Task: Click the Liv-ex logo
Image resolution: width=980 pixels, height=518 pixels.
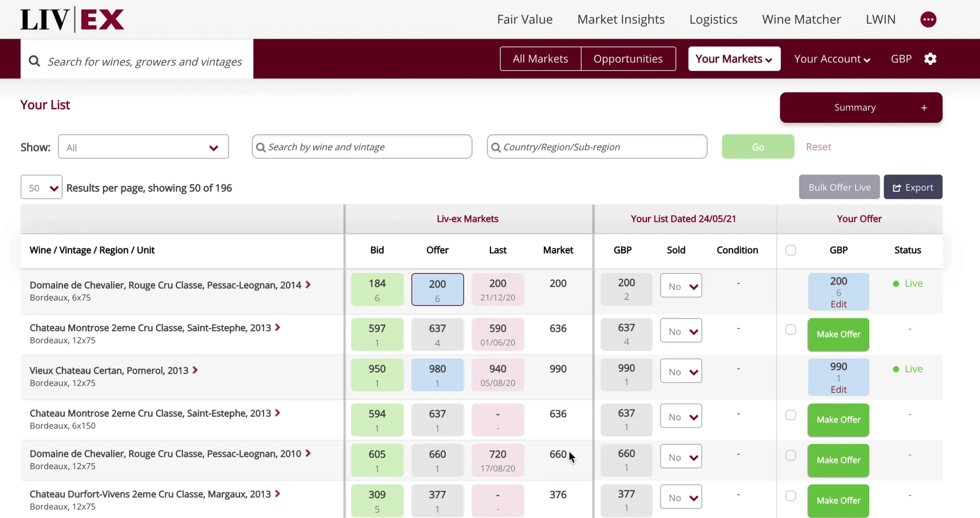Action: click(x=72, y=19)
